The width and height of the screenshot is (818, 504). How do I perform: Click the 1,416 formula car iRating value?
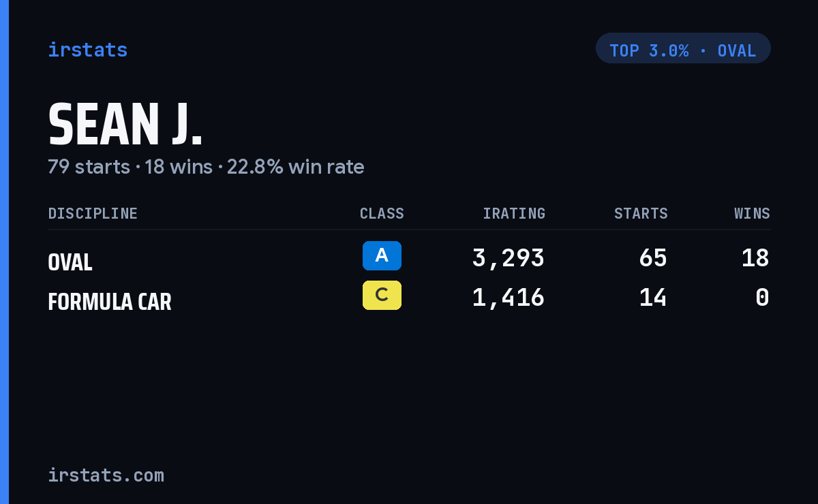pos(509,298)
